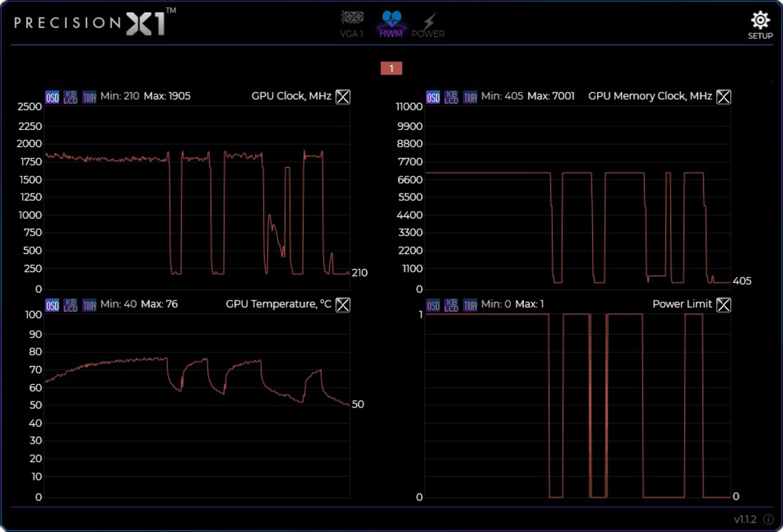
Task: Click the red page 1 indicator
Action: 391,68
